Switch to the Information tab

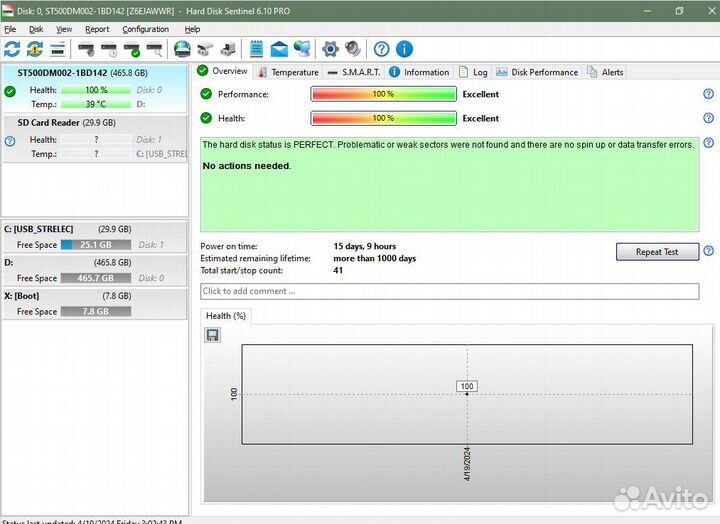tap(420, 72)
